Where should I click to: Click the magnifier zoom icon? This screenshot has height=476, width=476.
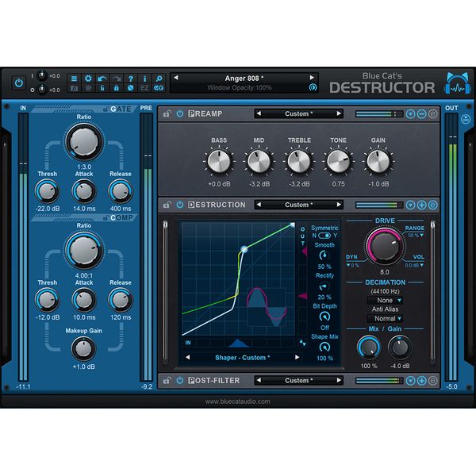point(159,79)
